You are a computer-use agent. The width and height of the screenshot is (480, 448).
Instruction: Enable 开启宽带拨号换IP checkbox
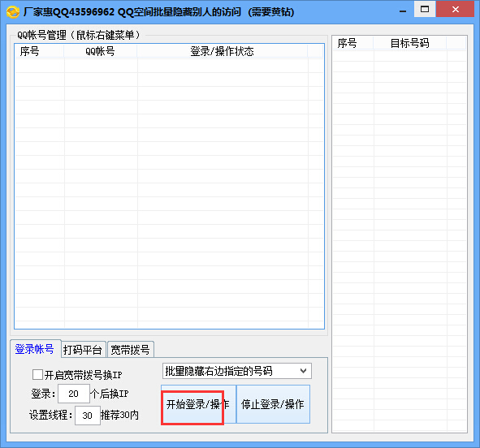point(37,374)
